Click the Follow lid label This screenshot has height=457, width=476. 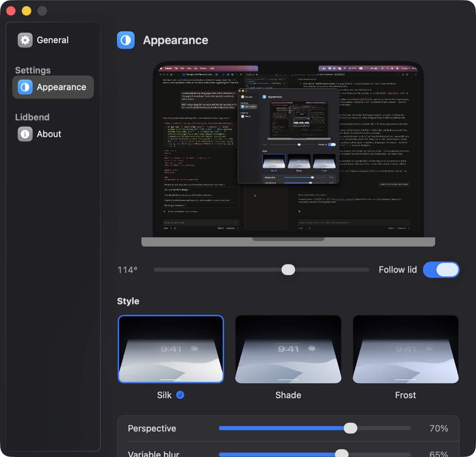398,270
